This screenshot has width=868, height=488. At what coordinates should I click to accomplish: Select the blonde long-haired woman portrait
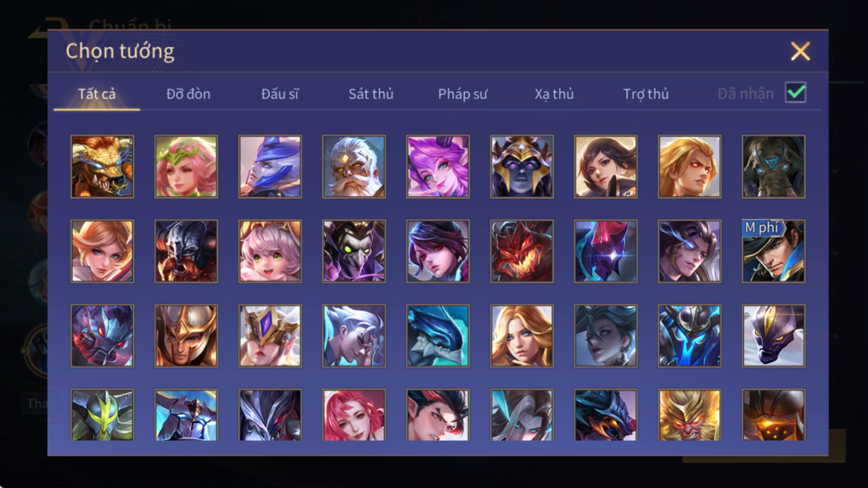(522, 336)
